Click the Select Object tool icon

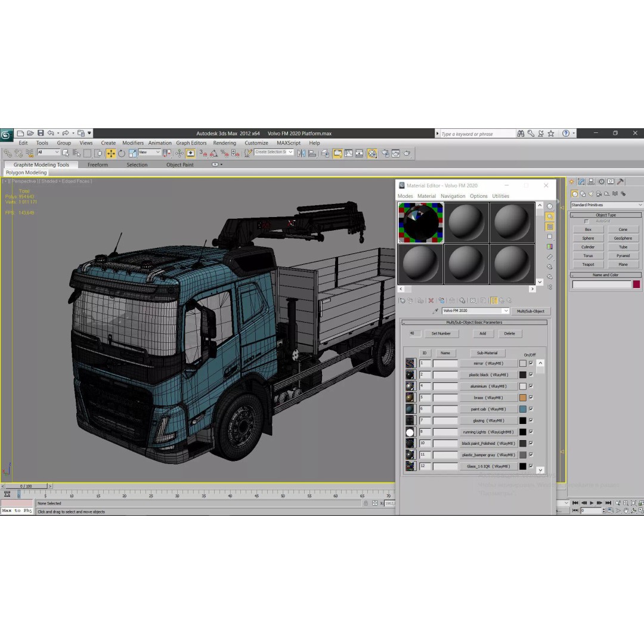pyautogui.click(x=66, y=153)
